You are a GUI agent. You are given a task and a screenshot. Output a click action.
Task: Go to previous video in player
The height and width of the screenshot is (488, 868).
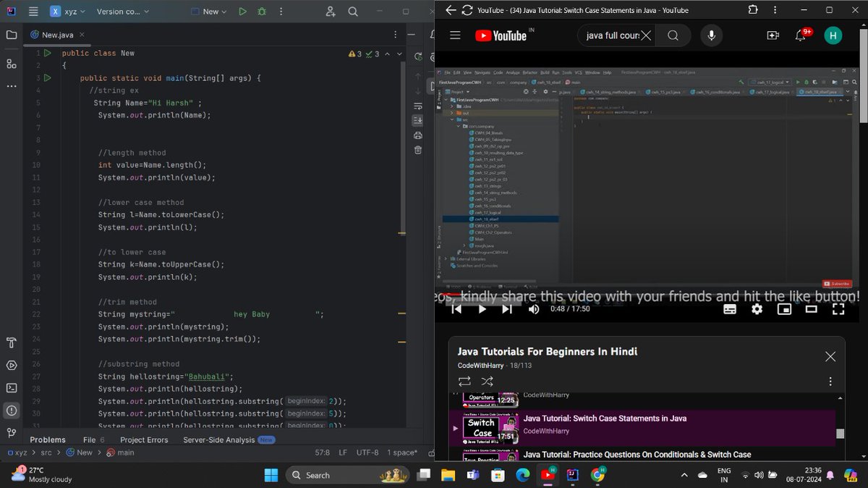tap(456, 309)
